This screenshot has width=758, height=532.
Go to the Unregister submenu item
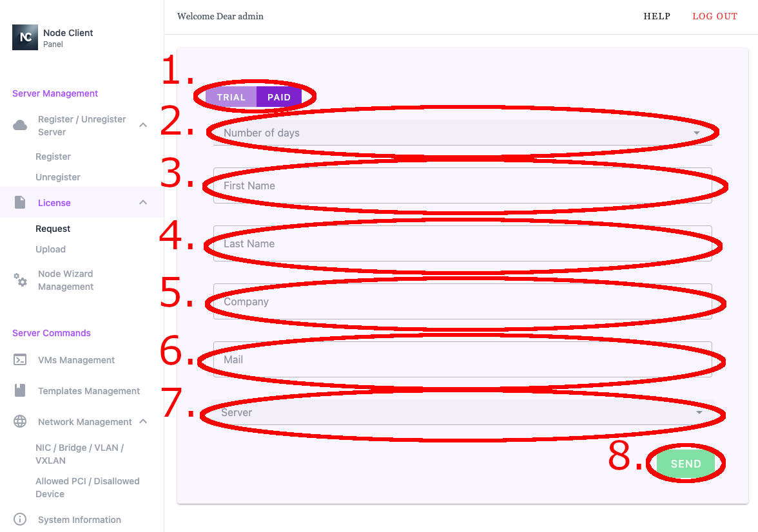click(x=57, y=177)
